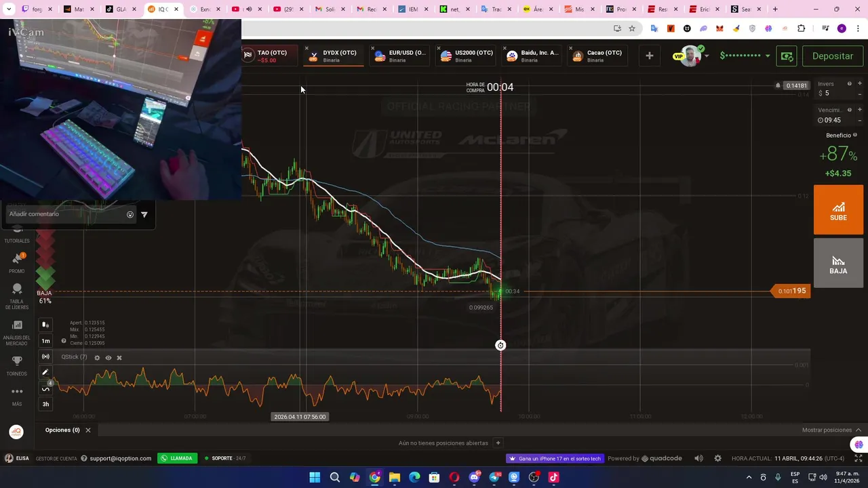Select the 1m candle interval
The height and width of the screenshot is (488, 868).
(45, 341)
